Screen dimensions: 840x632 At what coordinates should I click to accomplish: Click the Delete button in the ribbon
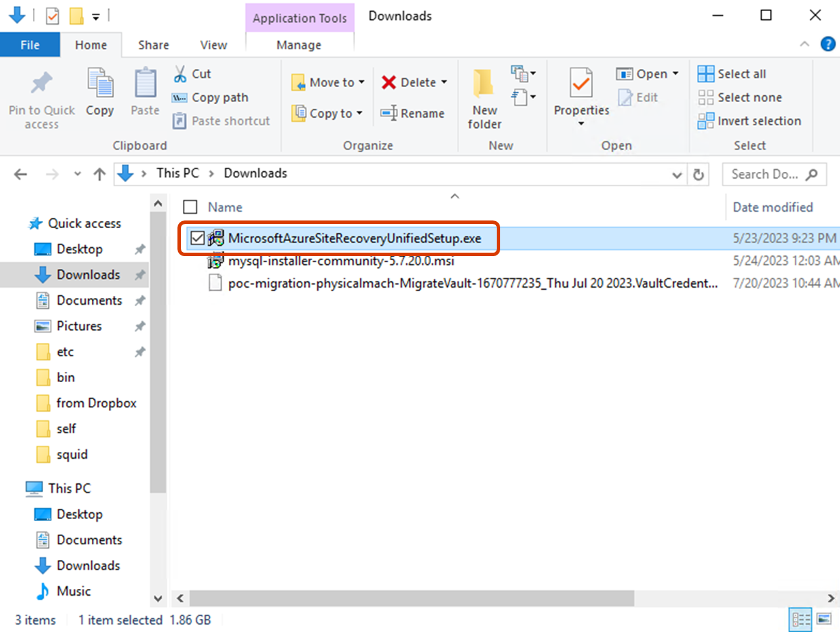(x=408, y=82)
